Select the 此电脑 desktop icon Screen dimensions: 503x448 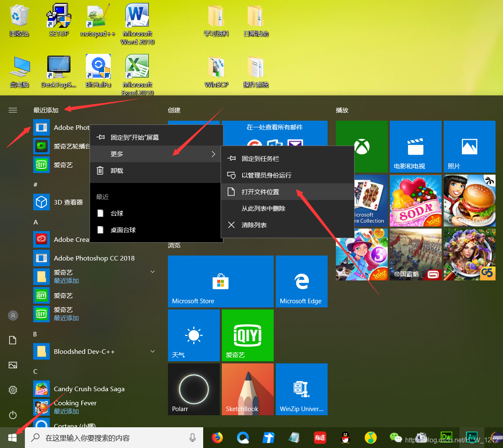coord(19,71)
